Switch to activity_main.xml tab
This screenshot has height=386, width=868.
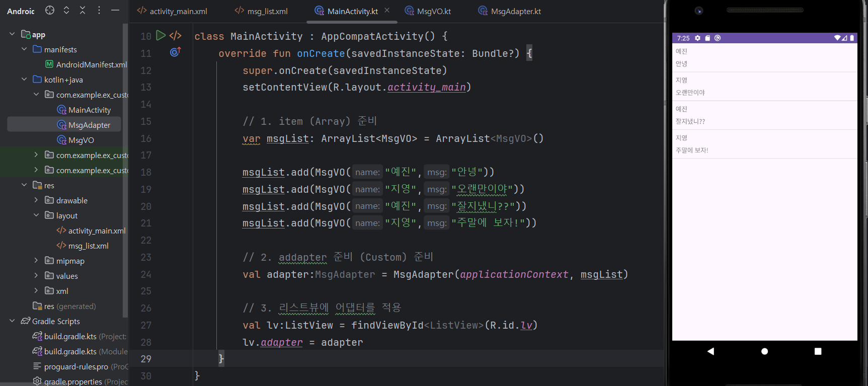[x=173, y=11]
